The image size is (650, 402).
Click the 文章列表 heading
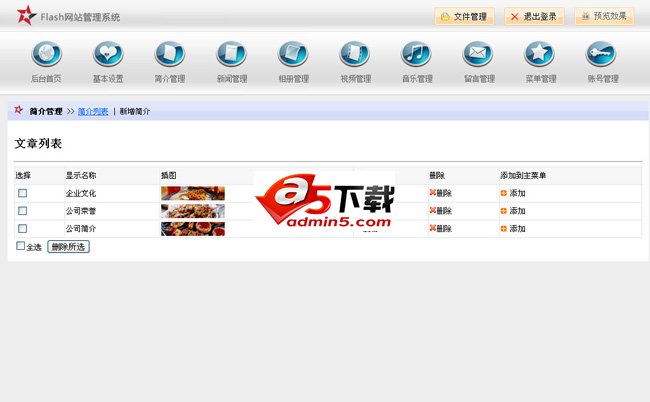[38, 143]
